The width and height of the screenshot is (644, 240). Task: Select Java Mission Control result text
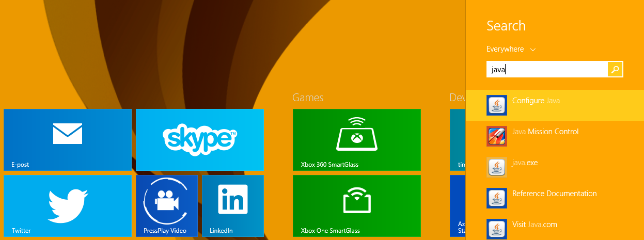coord(545,132)
